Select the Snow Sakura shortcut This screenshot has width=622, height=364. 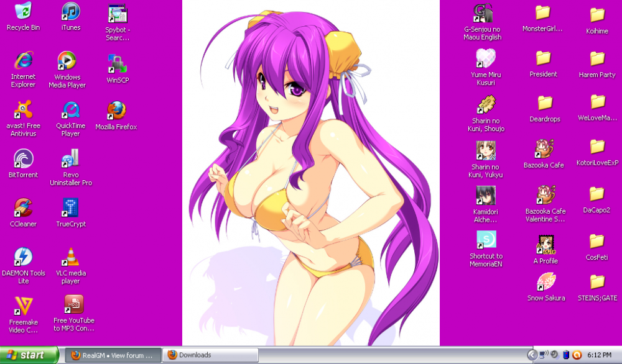(x=545, y=283)
